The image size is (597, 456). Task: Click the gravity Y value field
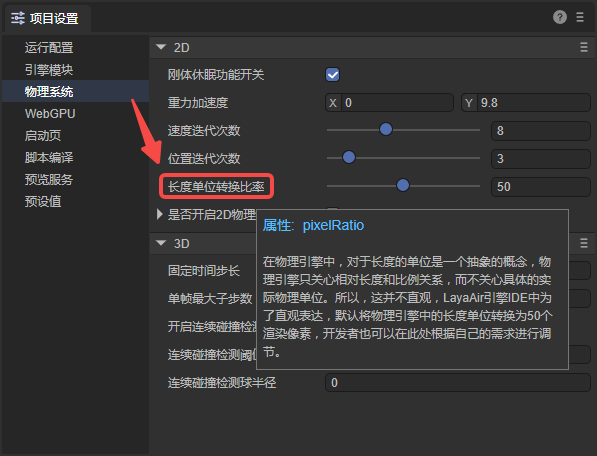(x=533, y=103)
